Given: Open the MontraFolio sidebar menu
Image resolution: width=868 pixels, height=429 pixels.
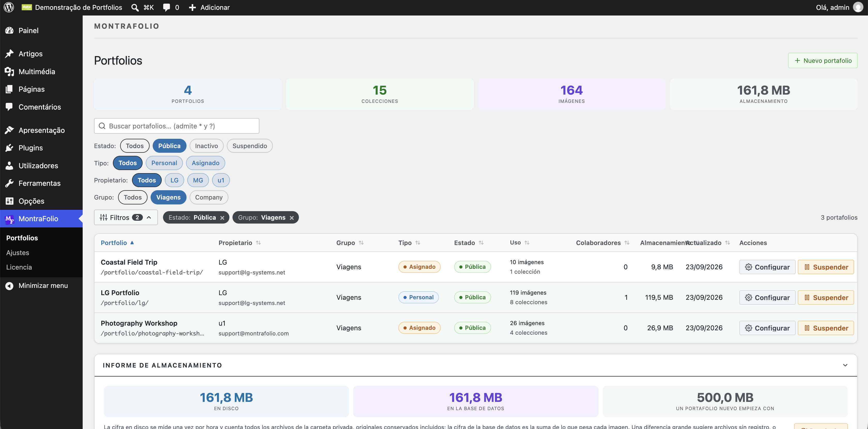Looking at the screenshot, I should [41, 219].
